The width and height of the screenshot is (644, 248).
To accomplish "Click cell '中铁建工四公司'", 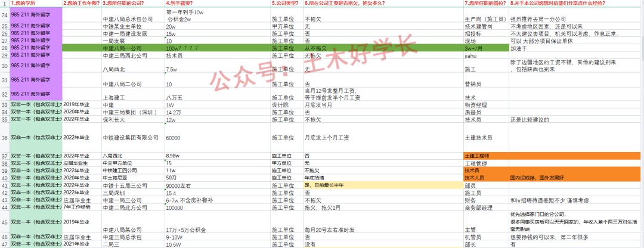I will [133, 170].
